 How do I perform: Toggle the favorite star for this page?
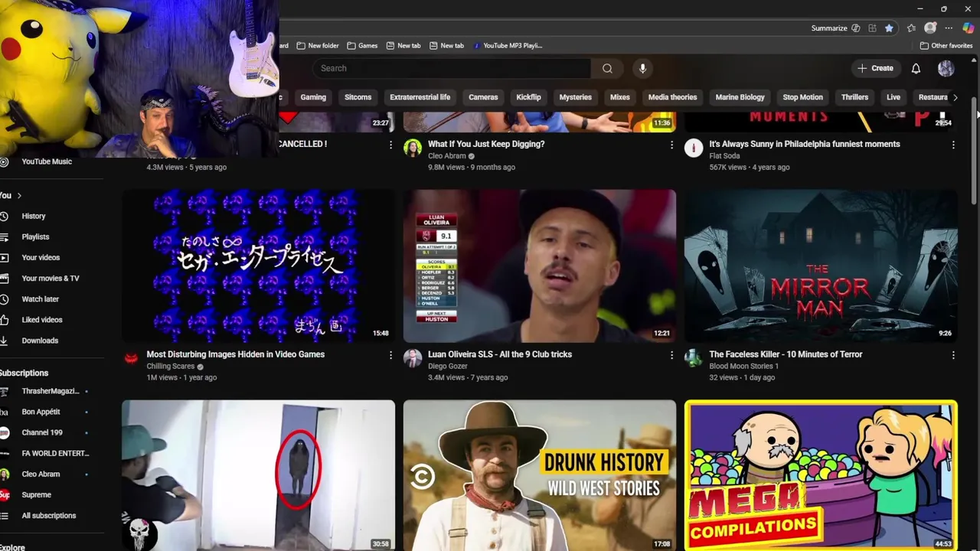pos(889,28)
